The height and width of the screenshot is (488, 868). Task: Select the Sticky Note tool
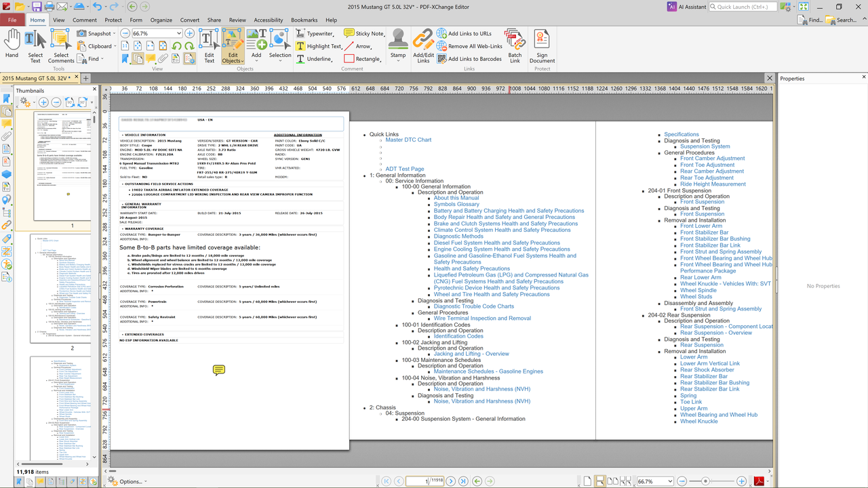click(364, 33)
